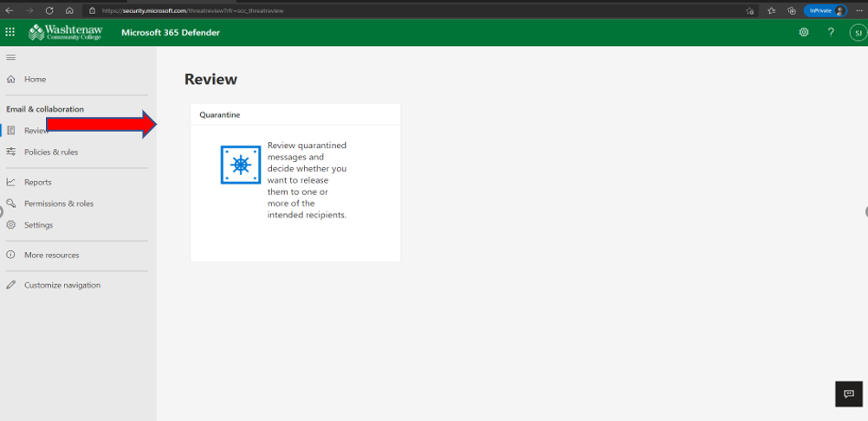
Task: Open the app launcher waffle icon
Action: (10, 33)
